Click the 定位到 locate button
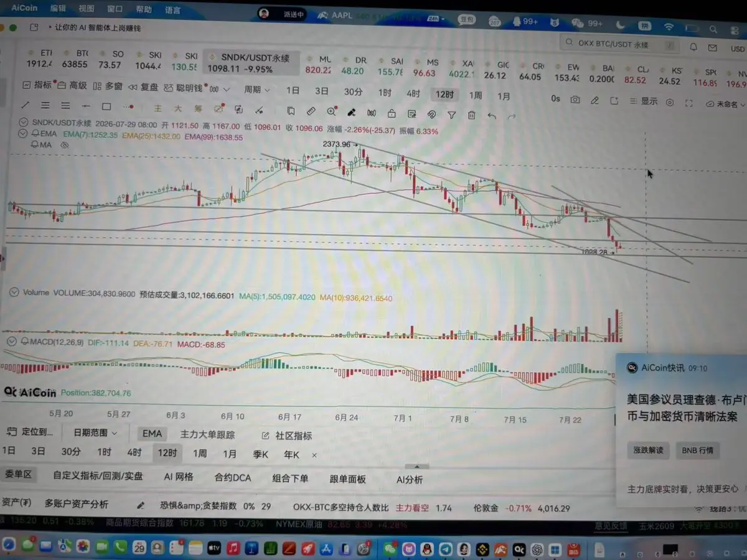 (31, 432)
